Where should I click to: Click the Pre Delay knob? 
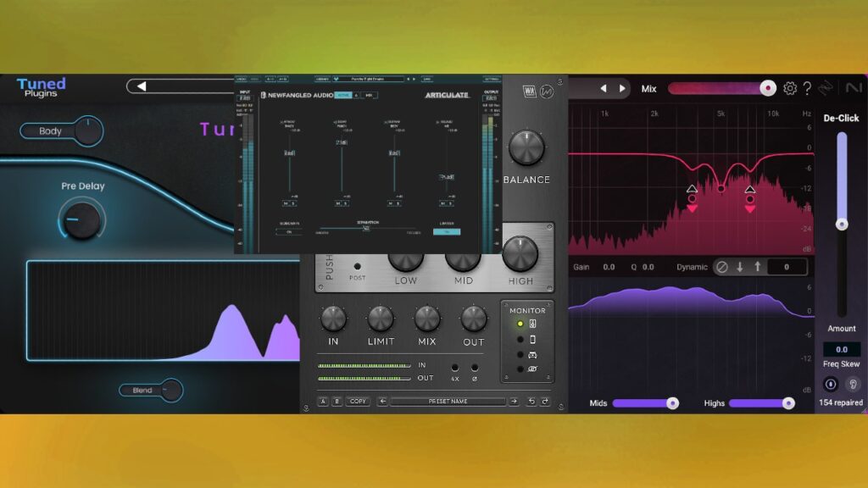pos(81,220)
